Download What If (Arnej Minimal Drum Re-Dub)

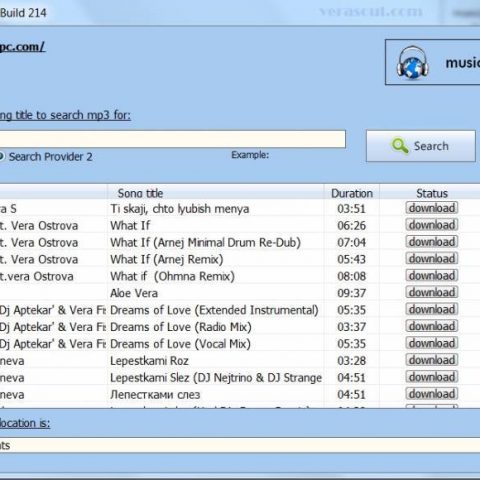tap(432, 242)
